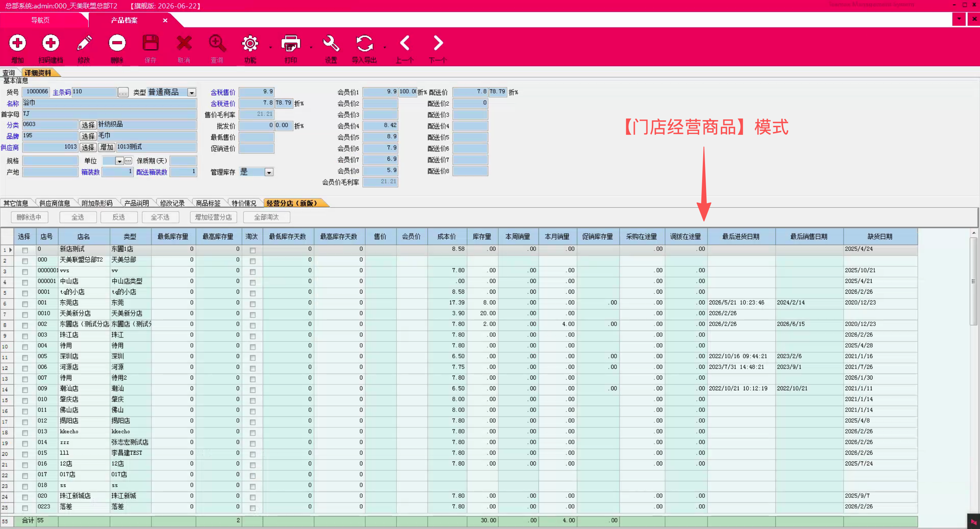
Task: Click the 规格 input field
Action: coord(50,161)
